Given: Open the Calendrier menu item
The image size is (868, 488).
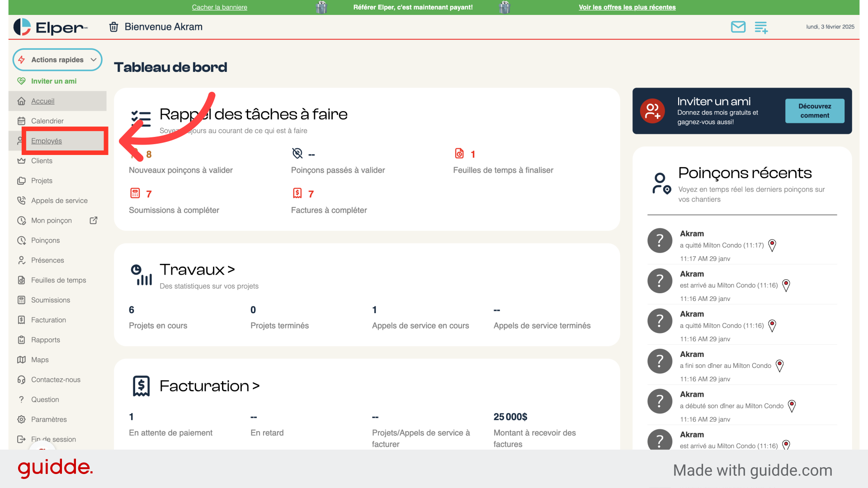Looking at the screenshot, I should coord(57,121).
